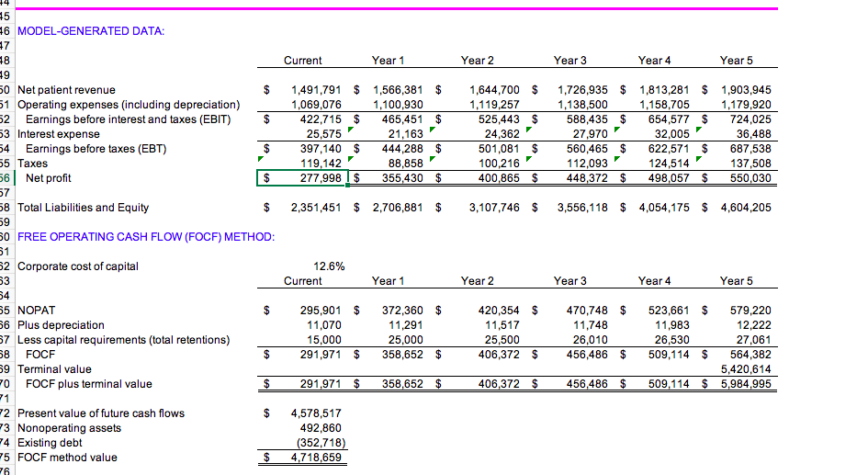Click Earnings before taxes (EBT) label
868x475 pixels.
pyautogui.click(x=96, y=148)
